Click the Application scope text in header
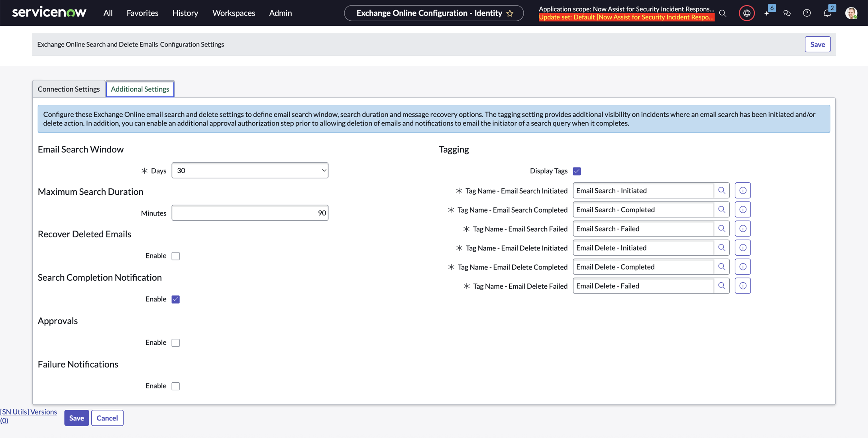 (626, 9)
